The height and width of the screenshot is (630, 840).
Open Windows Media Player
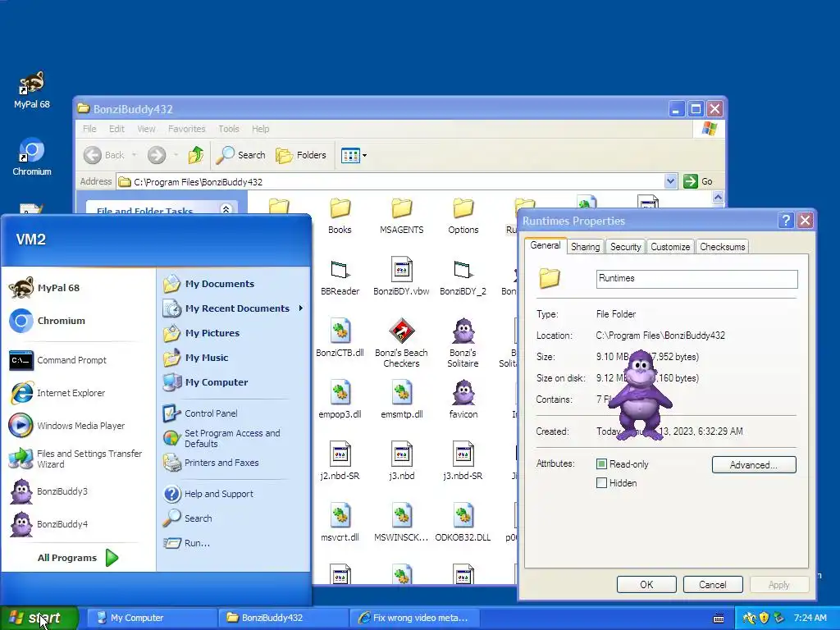(67, 426)
